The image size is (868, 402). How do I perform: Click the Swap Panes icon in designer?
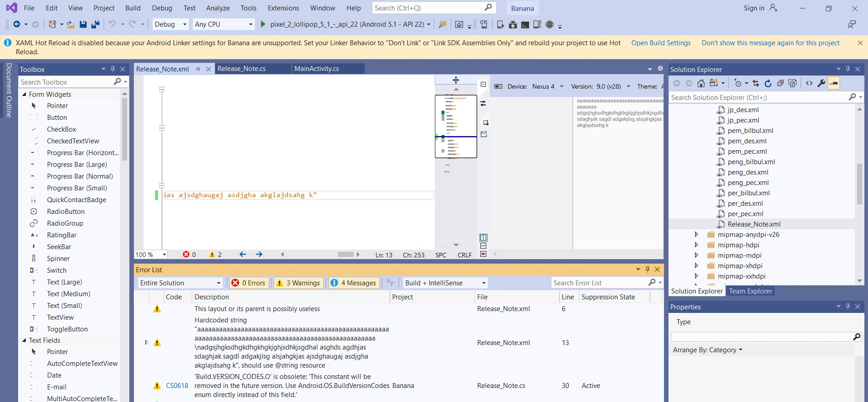[483, 104]
